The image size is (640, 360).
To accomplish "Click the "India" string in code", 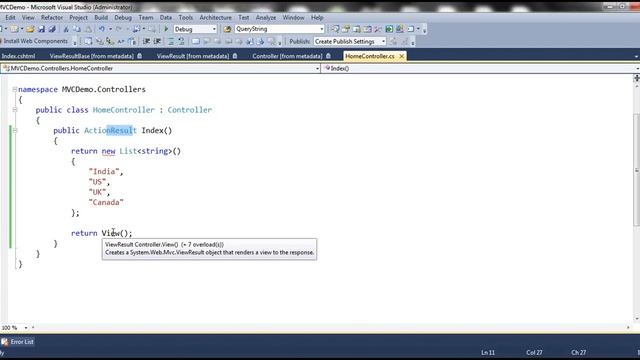I will pyautogui.click(x=104, y=171).
